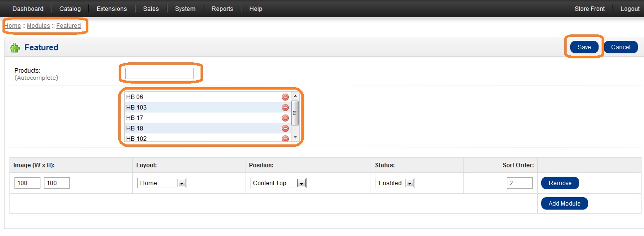This screenshot has width=644, height=236.
Task: Click Remove button in module row
Action: (x=560, y=183)
